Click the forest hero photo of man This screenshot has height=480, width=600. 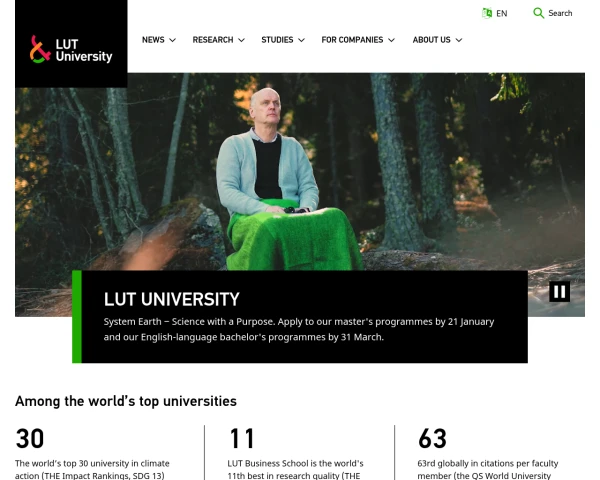pos(300,171)
